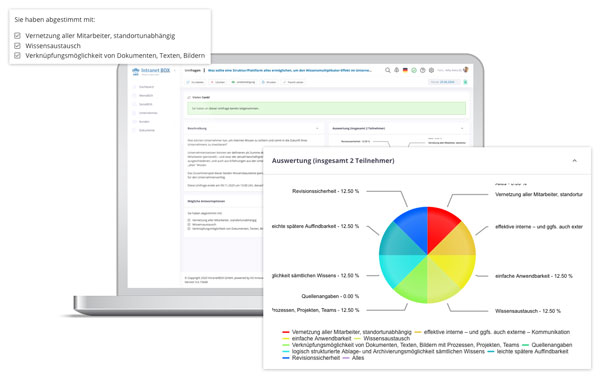Toggle 'Alles' legend entry

coord(353,358)
